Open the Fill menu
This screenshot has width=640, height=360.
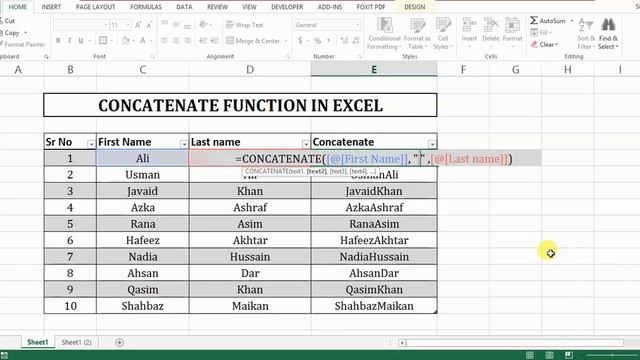(x=541, y=32)
